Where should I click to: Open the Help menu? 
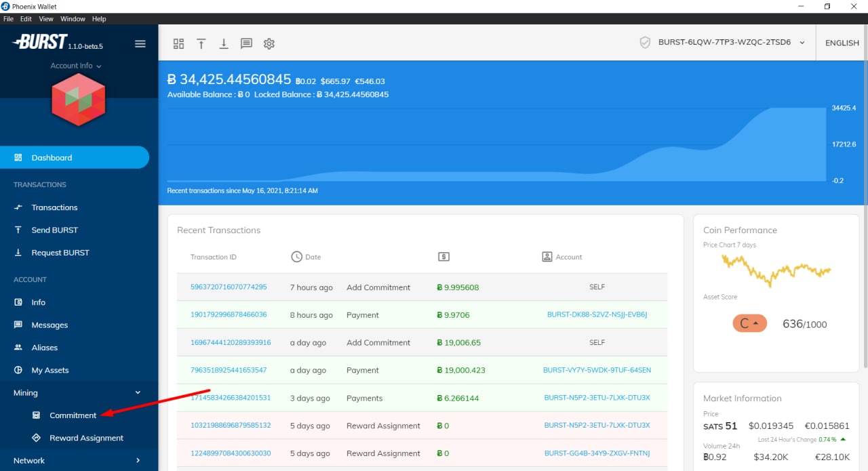[x=99, y=19]
